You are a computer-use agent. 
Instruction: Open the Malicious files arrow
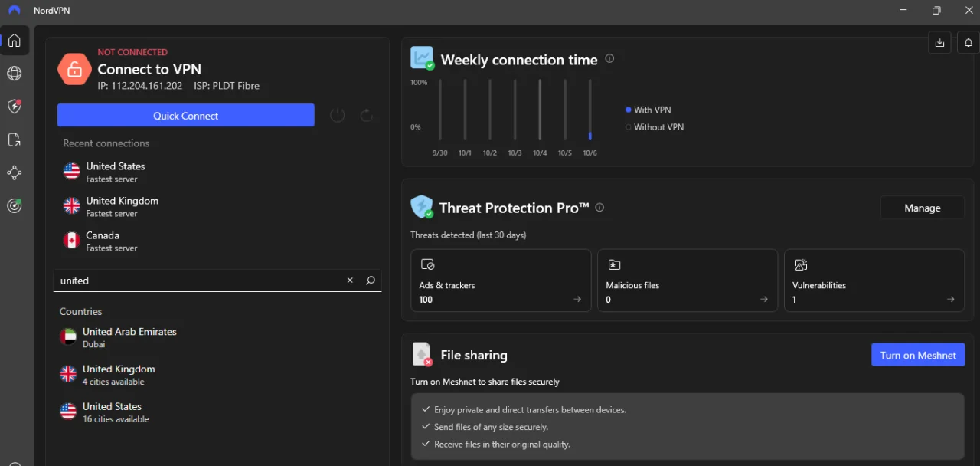point(763,300)
